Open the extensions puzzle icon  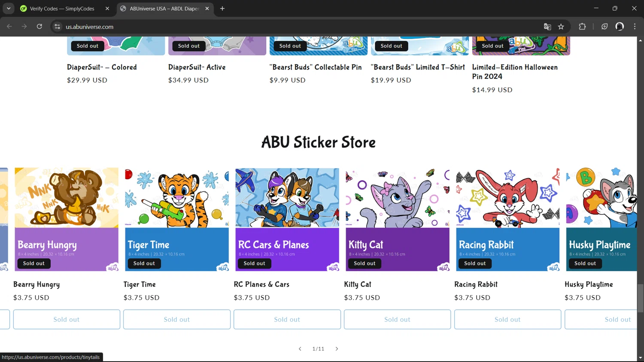(582, 27)
